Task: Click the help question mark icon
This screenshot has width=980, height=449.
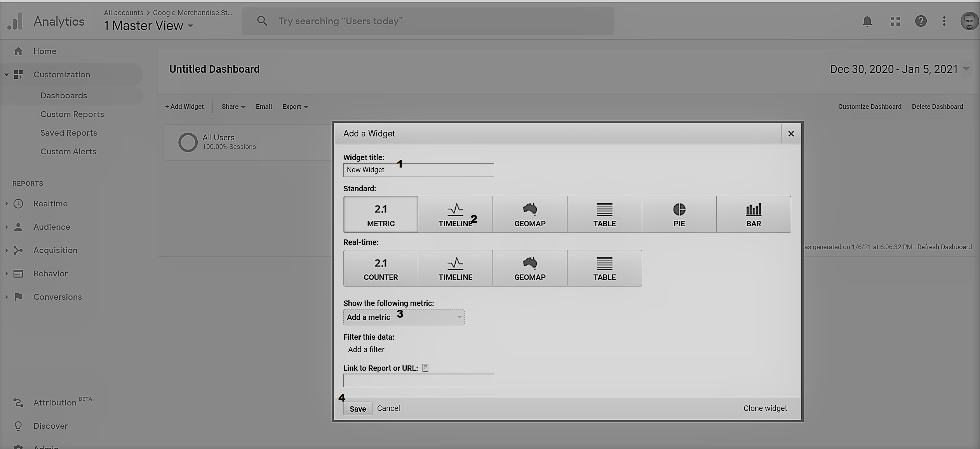Action: coord(921,21)
